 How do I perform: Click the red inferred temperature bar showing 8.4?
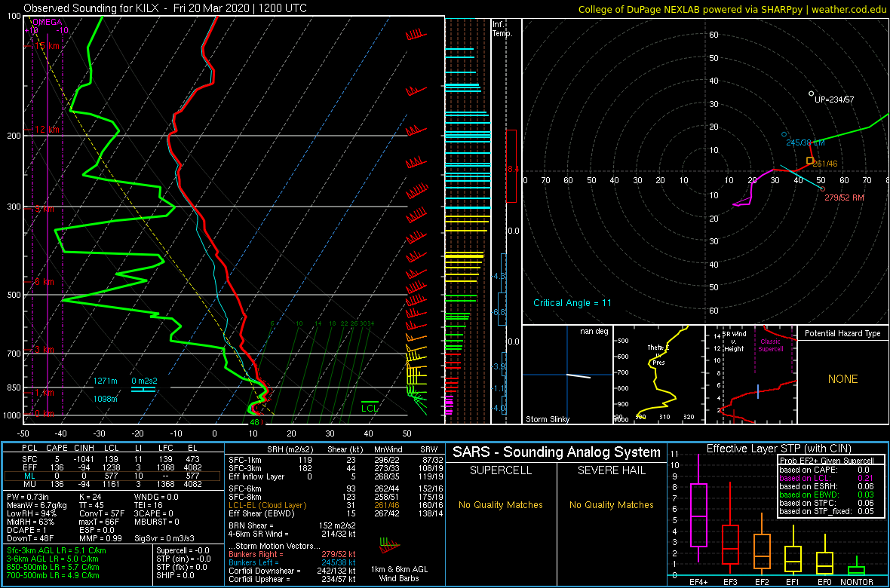[x=511, y=166]
